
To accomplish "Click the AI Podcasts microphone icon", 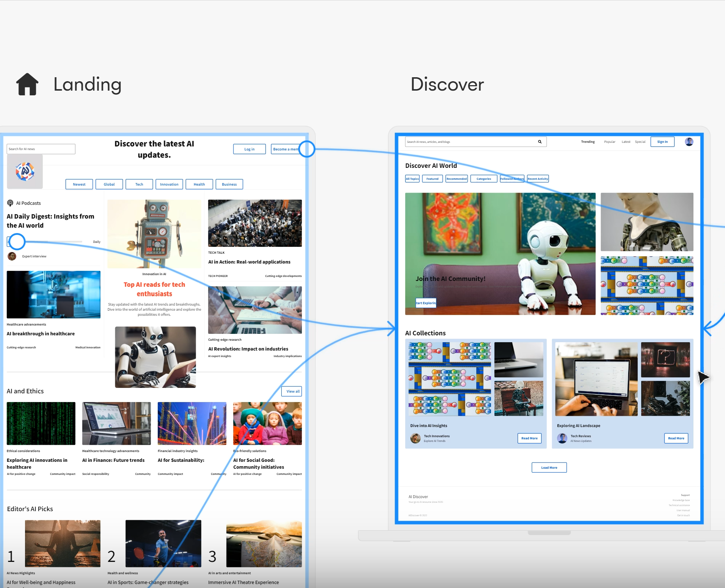I will pos(10,203).
